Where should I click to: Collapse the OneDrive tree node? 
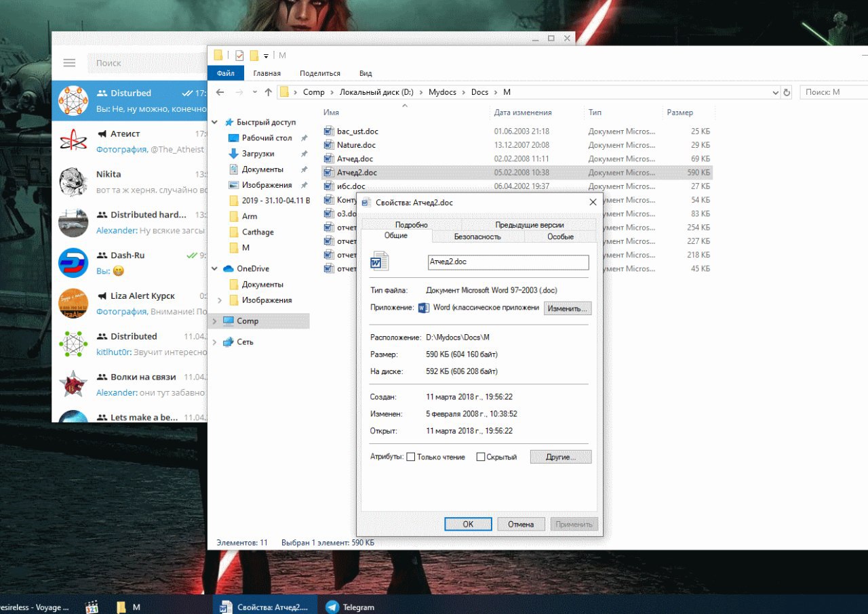[215, 269]
